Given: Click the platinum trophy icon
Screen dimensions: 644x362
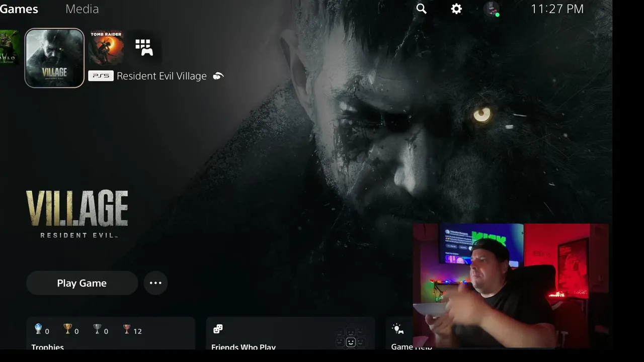Looking at the screenshot, I should click(38, 329).
